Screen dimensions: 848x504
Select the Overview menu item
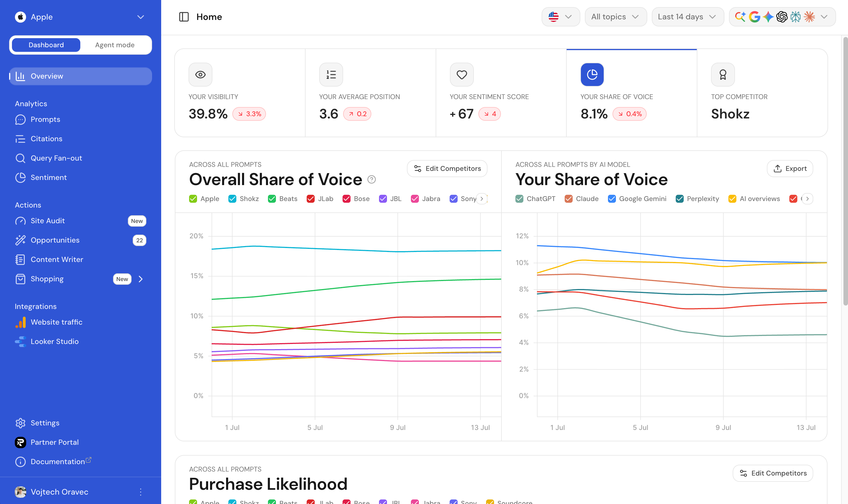(x=81, y=76)
